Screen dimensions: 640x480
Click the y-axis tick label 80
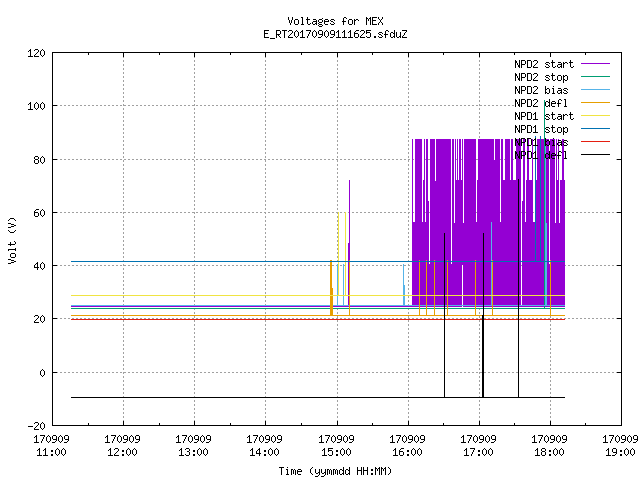pyautogui.click(x=39, y=160)
